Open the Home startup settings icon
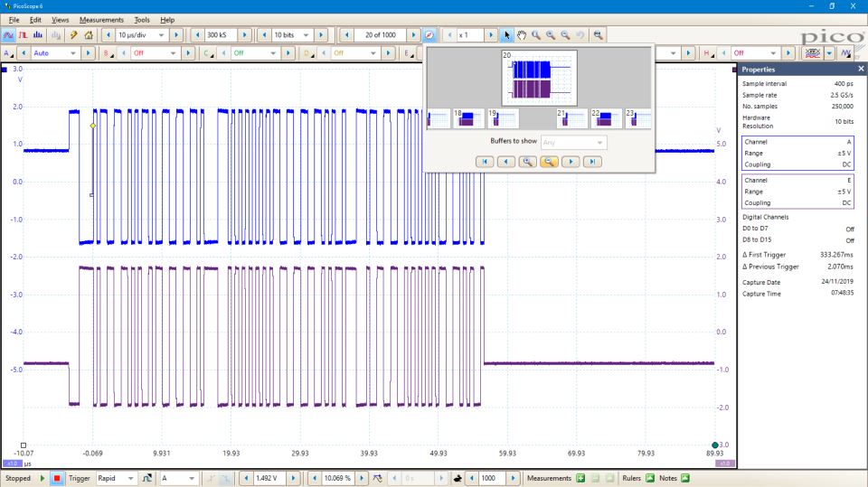Image resolution: width=868 pixels, height=487 pixels. [90, 34]
